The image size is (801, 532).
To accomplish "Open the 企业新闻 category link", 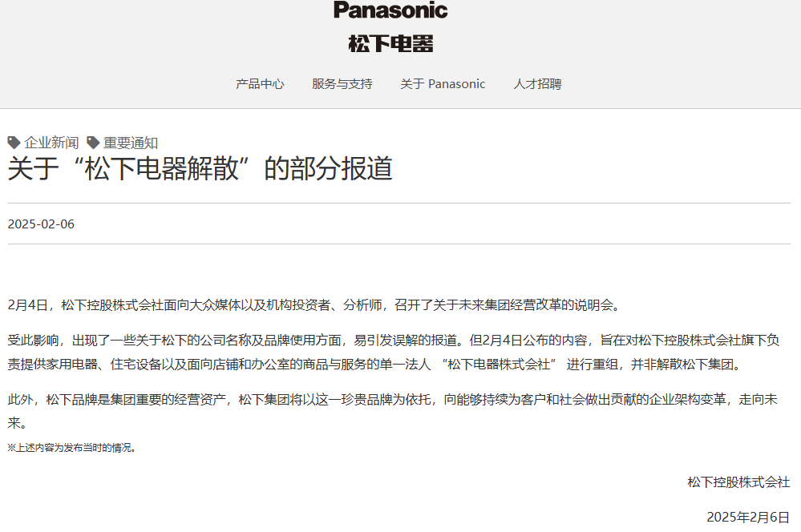I will coord(51,143).
